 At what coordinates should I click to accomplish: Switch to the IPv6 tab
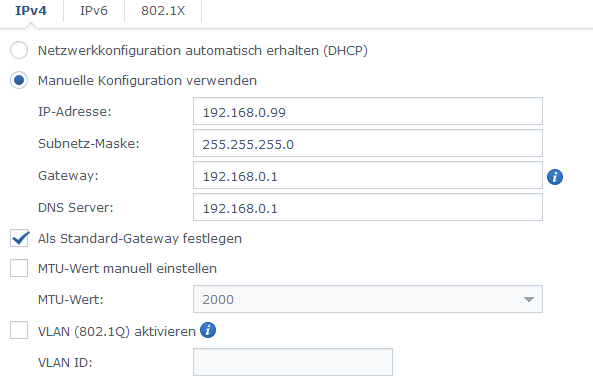[94, 11]
